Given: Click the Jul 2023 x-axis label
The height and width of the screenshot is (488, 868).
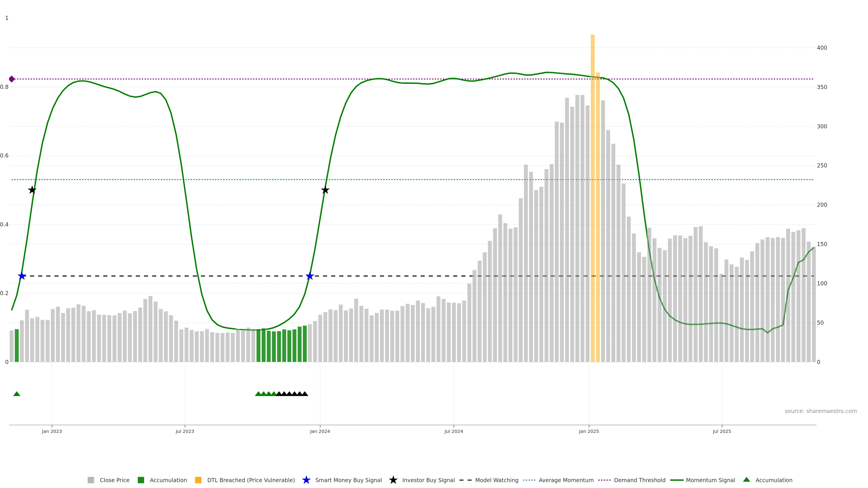Looking at the screenshot, I should tap(185, 432).
